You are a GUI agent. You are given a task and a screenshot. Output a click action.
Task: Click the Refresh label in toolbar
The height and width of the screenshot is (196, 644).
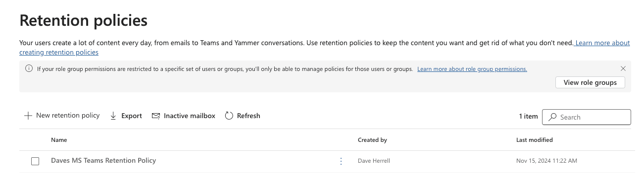(x=248, y=116)
